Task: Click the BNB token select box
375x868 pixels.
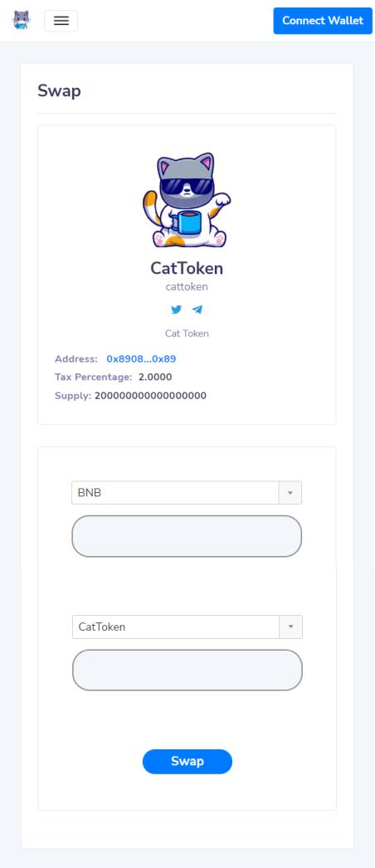Action: (175, 493)
